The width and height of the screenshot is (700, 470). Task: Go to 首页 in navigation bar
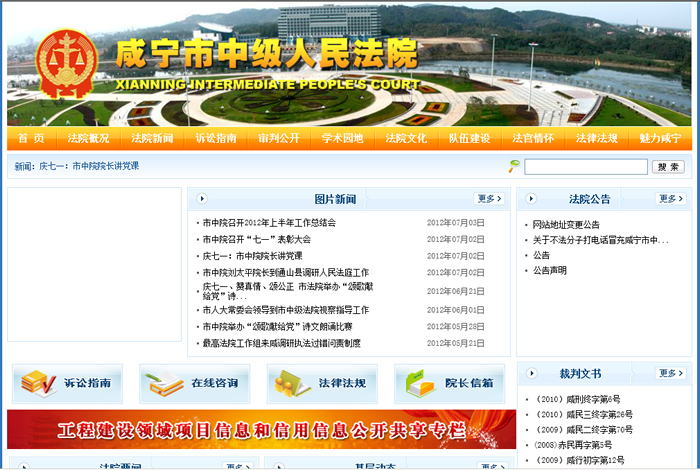pos(31,138)
